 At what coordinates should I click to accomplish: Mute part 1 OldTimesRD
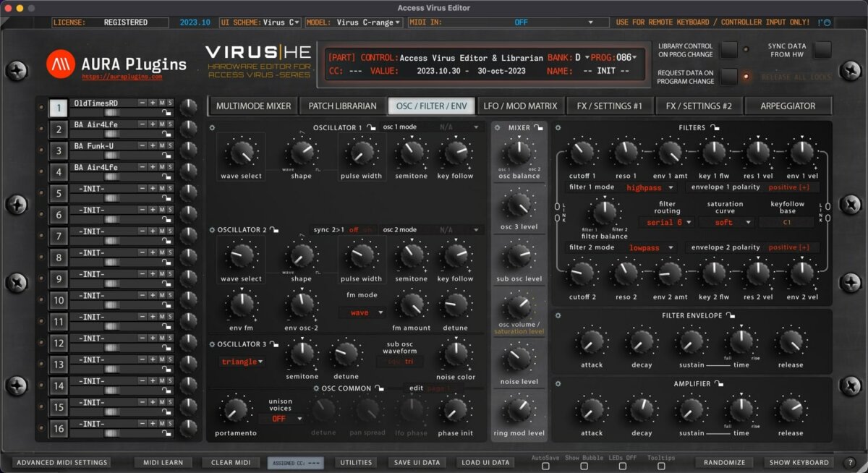pyautogui.click(x=161, y=103)
